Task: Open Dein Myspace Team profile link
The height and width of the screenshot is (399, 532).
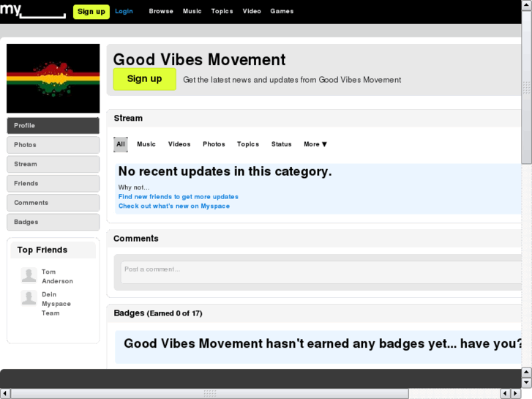Action: (56, 304)
